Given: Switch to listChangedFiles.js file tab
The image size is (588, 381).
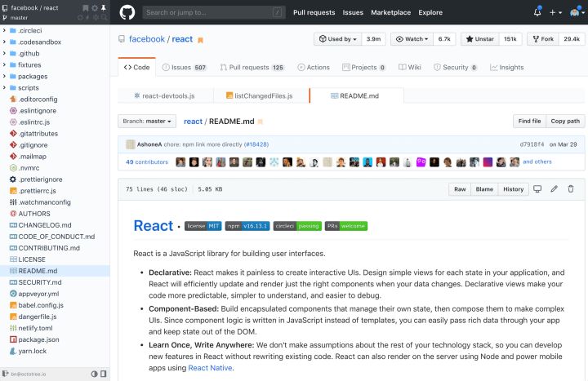Looking at the screenshot, I should 261,96.
